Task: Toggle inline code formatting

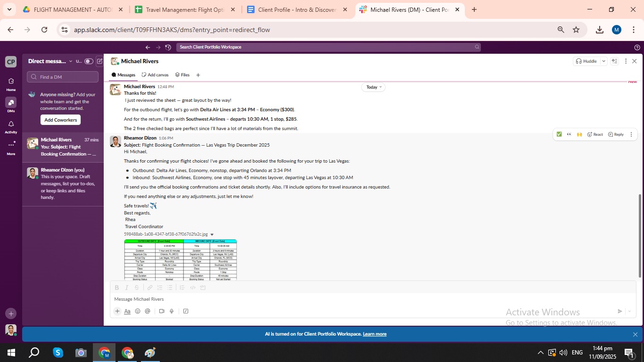Action: [193, 288]
